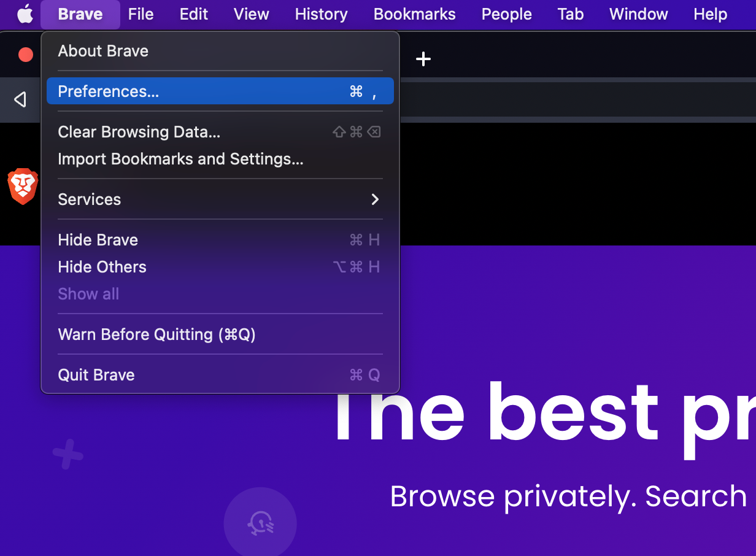Select Hide Brave

point(220,240)
